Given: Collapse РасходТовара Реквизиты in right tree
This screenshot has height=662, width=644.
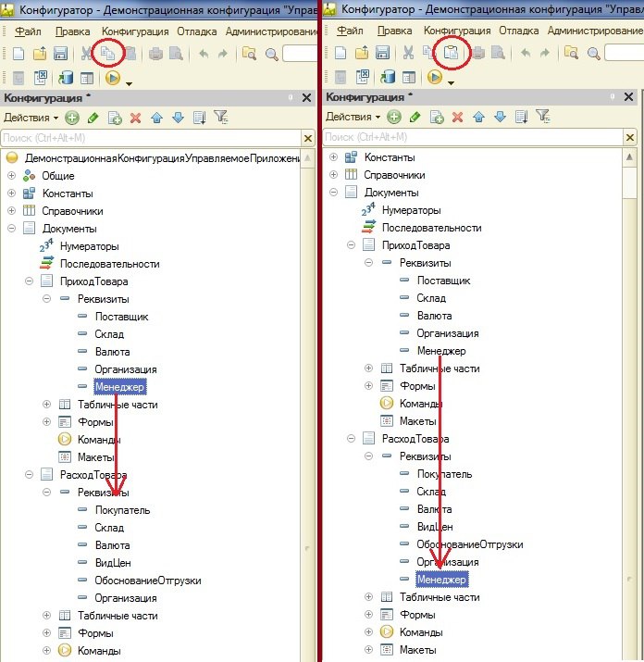Looking at the screenshot, I should coord(369,456).
